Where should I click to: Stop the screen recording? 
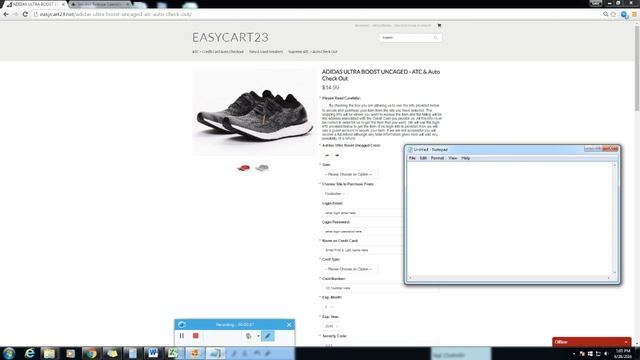(x=196, y=336)
